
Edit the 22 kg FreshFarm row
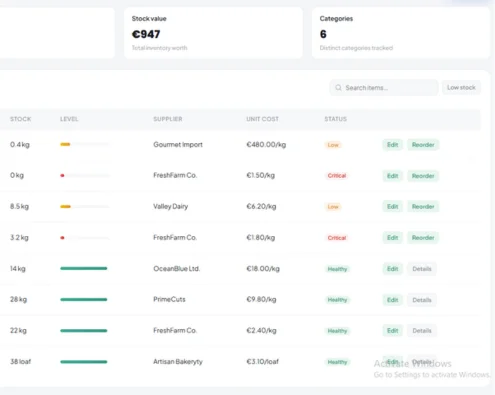392,331
